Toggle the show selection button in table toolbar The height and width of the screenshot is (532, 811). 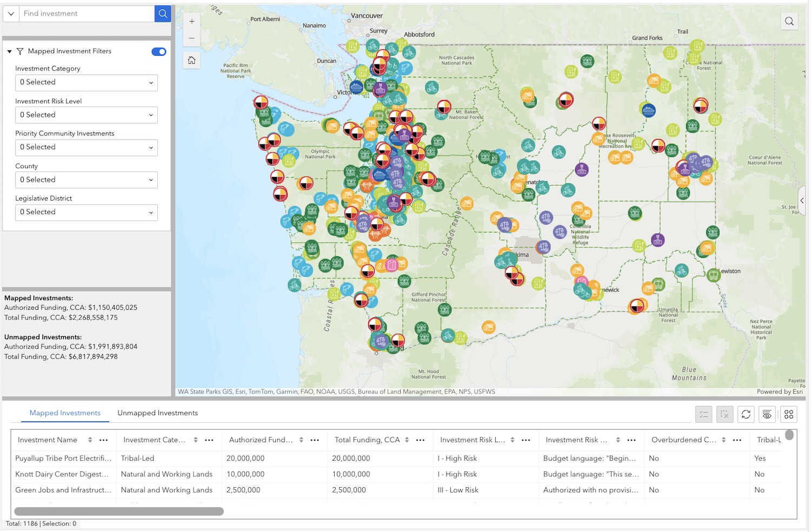tap(703, 414)
